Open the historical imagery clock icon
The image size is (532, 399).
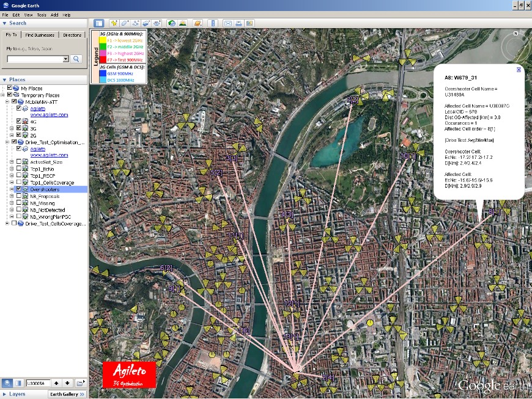[172, 23]
